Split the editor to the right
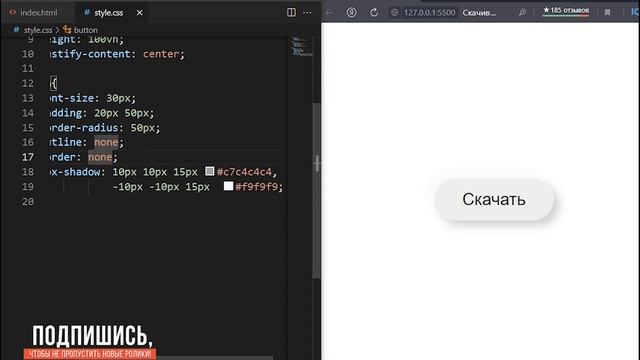The width and height of the screenshot is (640, 360). tap(291, 13)
